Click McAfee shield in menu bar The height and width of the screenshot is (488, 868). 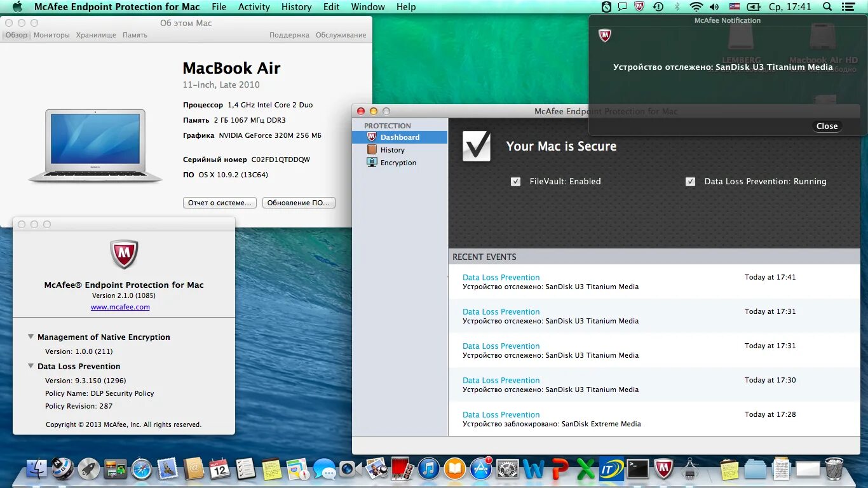[639, 6]
